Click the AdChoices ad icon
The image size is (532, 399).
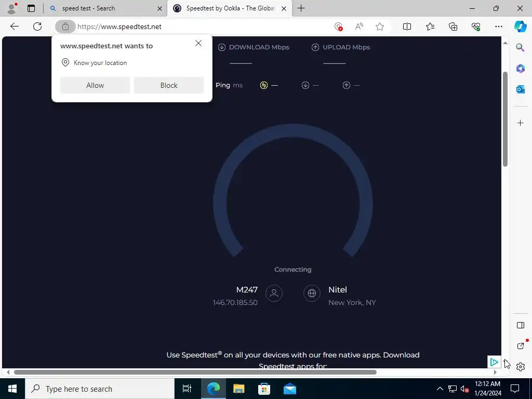[494, 362]
